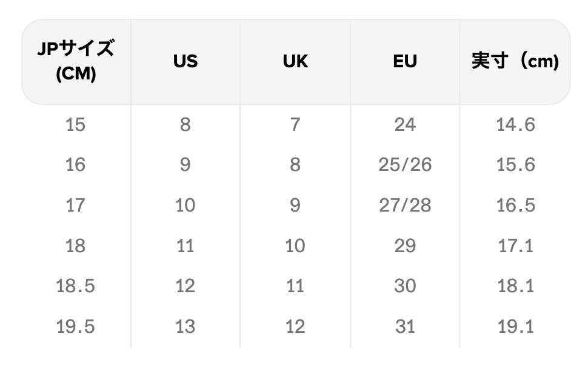Click the UK column header

click(295, 61)
